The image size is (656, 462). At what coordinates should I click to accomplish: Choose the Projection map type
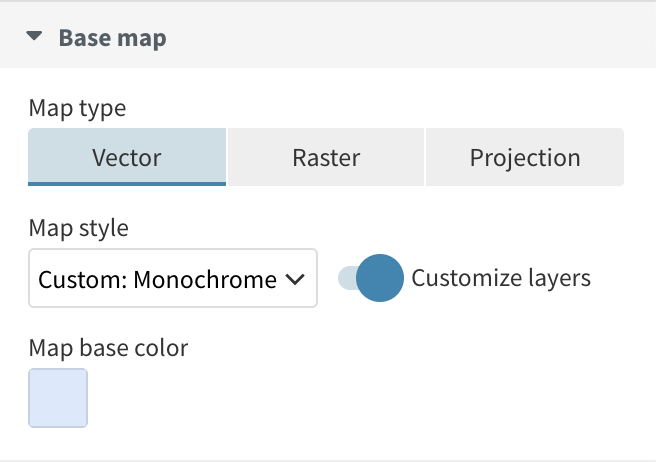(525, 157)
